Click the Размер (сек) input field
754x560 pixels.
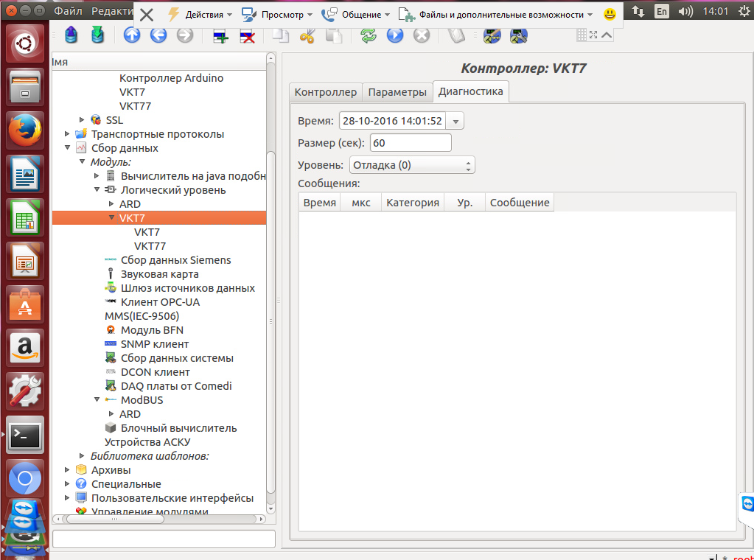click(410, 143)
